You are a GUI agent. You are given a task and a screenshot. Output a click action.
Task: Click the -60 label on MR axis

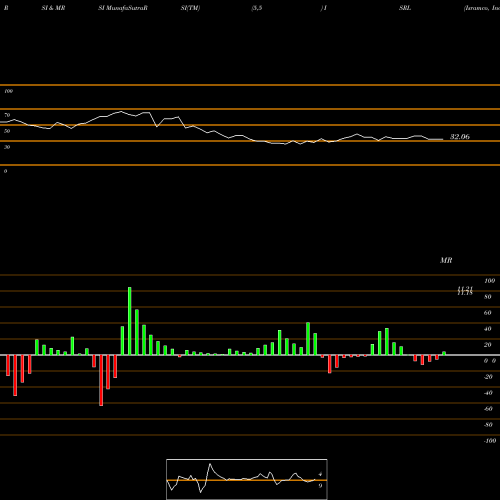488,409
